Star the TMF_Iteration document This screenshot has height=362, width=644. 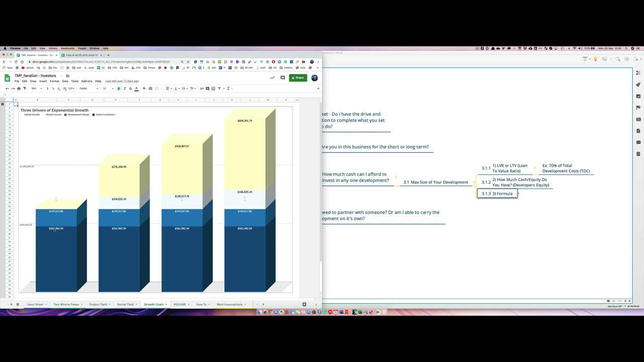pyautogui.click(x=61, y=76)
